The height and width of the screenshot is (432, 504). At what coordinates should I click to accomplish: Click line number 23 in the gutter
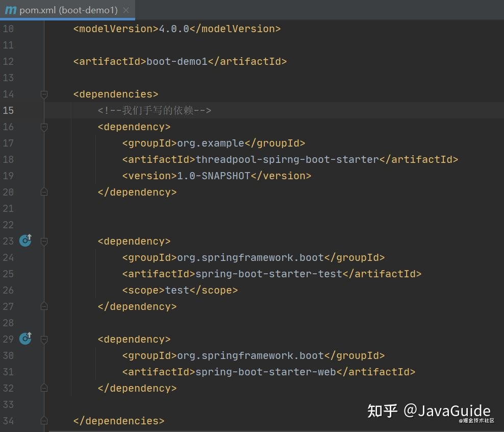(8, 241)
